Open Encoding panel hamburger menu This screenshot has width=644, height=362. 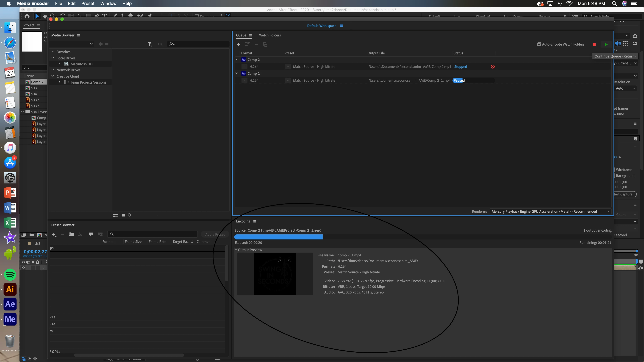[x=255, y=221]
